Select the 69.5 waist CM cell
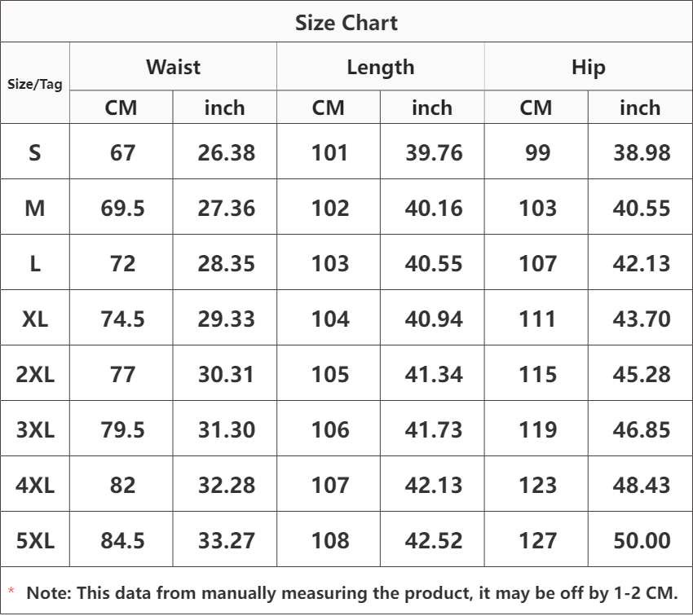Screen dimensions: 693x616 tap(122, 208)
